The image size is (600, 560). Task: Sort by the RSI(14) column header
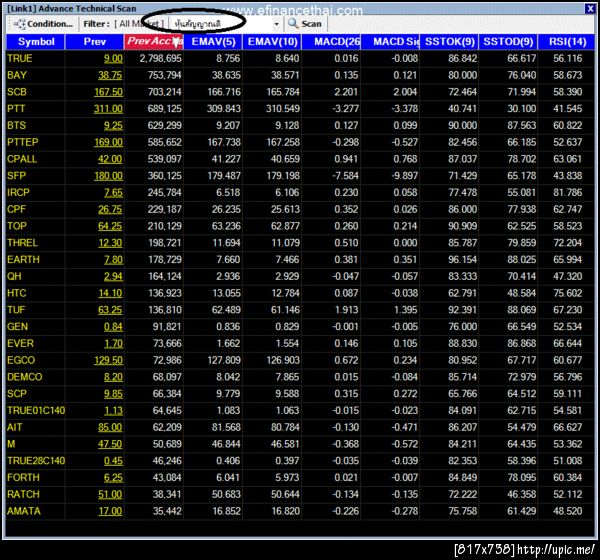[x=567, y=42]
